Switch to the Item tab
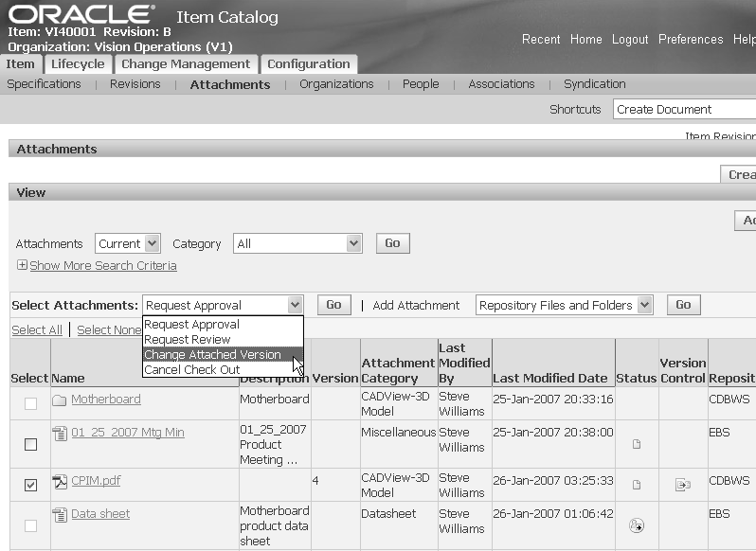 coord(20,64)
